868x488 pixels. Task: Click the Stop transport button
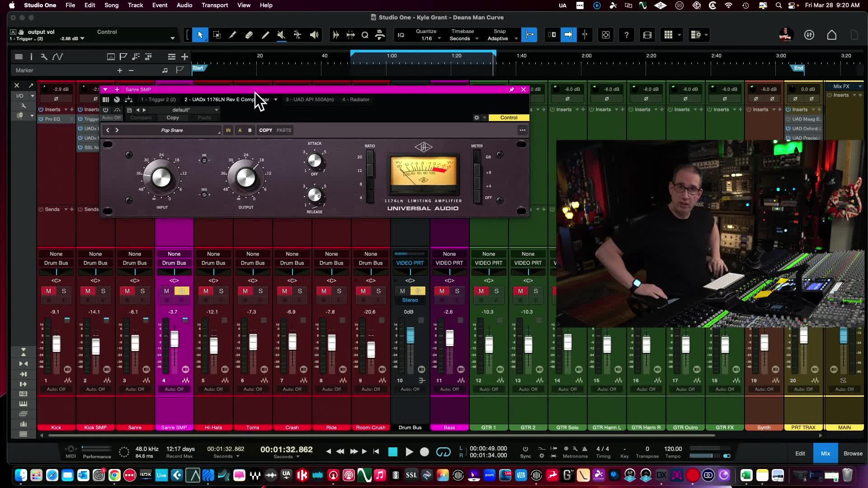(x=393, y=452)
